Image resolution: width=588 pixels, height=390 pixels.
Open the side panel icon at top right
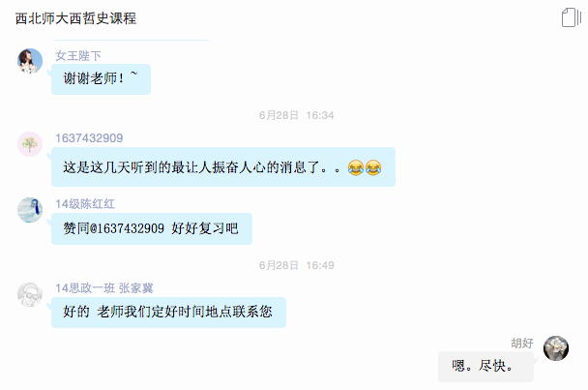(x=572, y=17)
